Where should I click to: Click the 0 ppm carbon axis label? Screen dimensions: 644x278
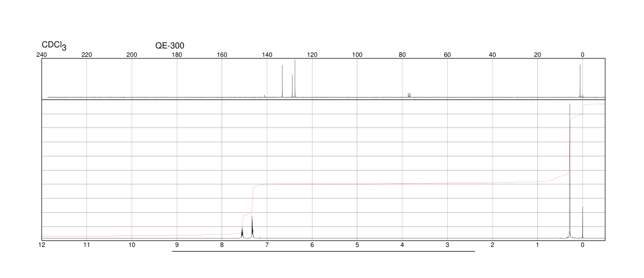coord(582,55)
